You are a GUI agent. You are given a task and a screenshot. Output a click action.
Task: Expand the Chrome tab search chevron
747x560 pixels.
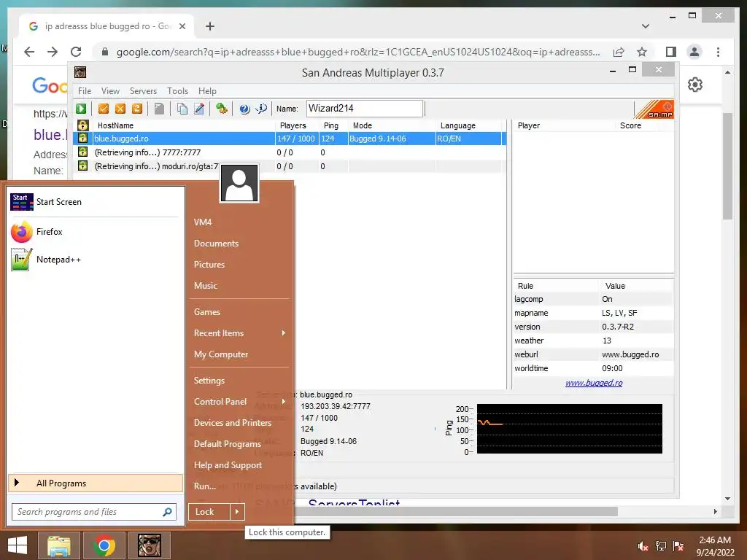646,26
